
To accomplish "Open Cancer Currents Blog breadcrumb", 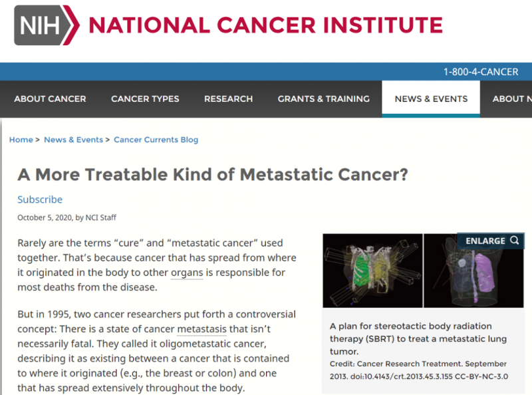I will pos(156,140).
